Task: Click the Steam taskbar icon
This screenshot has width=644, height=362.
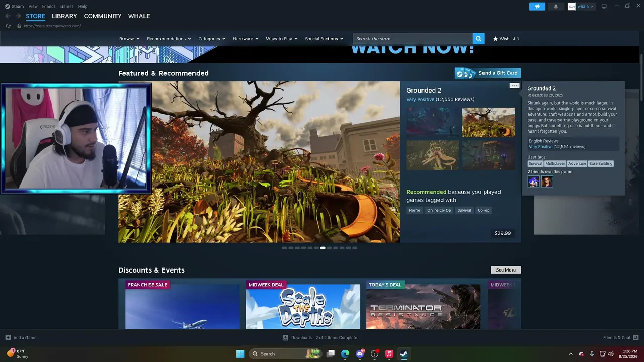Action: (404, 354)
